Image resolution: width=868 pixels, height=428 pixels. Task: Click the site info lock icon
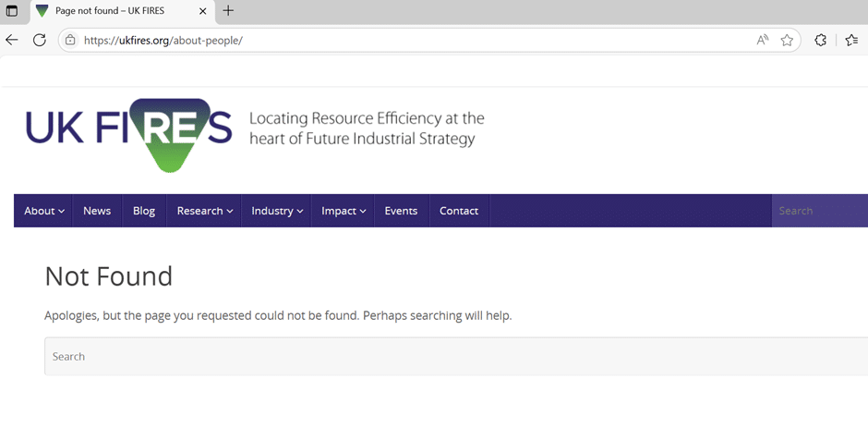[x=70, y=40]
